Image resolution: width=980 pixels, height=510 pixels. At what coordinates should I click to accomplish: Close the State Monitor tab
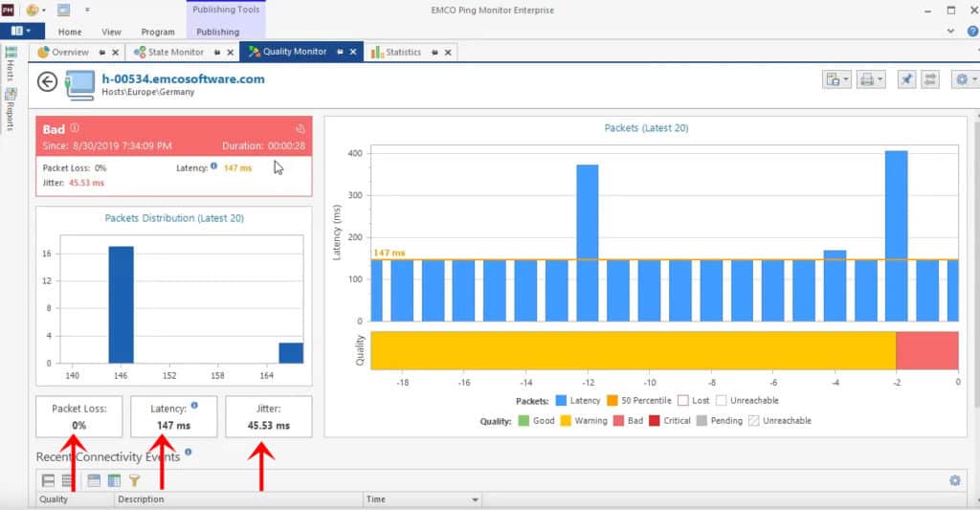click(231, 53)
